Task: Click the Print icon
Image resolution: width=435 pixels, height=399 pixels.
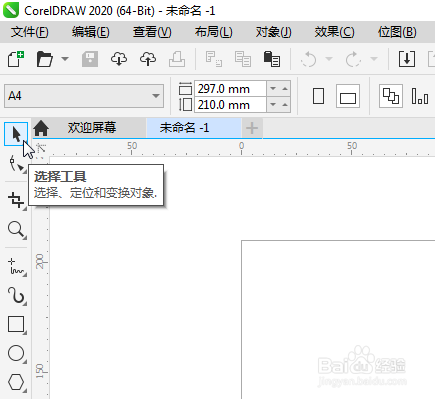Action: tap(177, 59)
